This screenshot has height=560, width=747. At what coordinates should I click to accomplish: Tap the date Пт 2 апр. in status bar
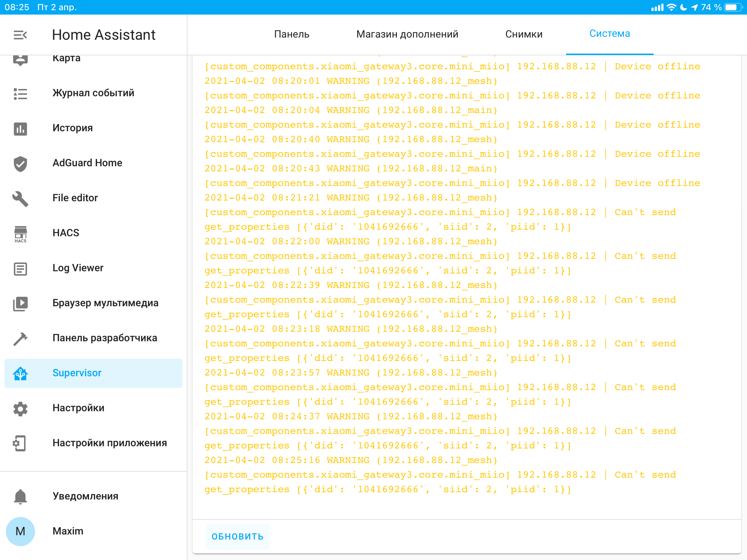coord(57,7)
